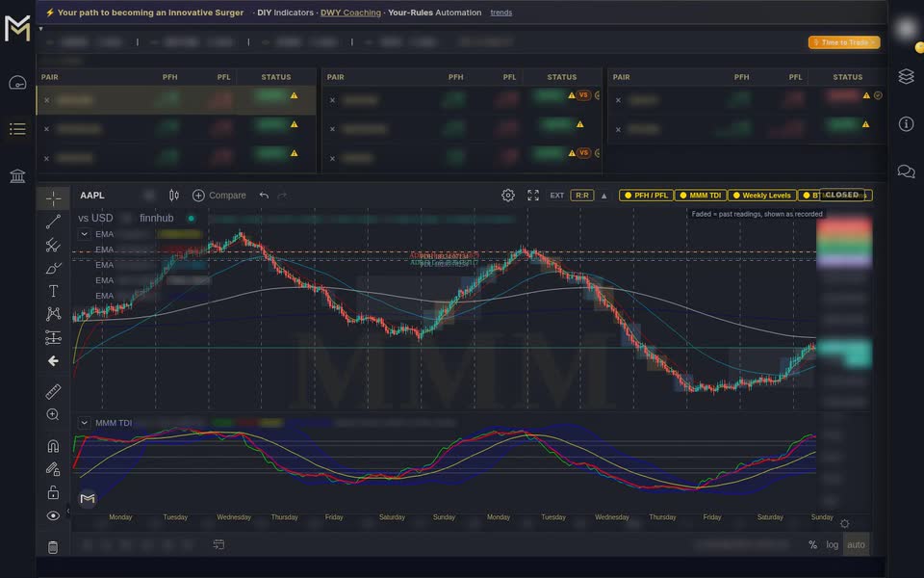924x578 pixels.
Task: Sort right watchlist by STATUS header
Action: pyautogui.click(x=847, y=77)
